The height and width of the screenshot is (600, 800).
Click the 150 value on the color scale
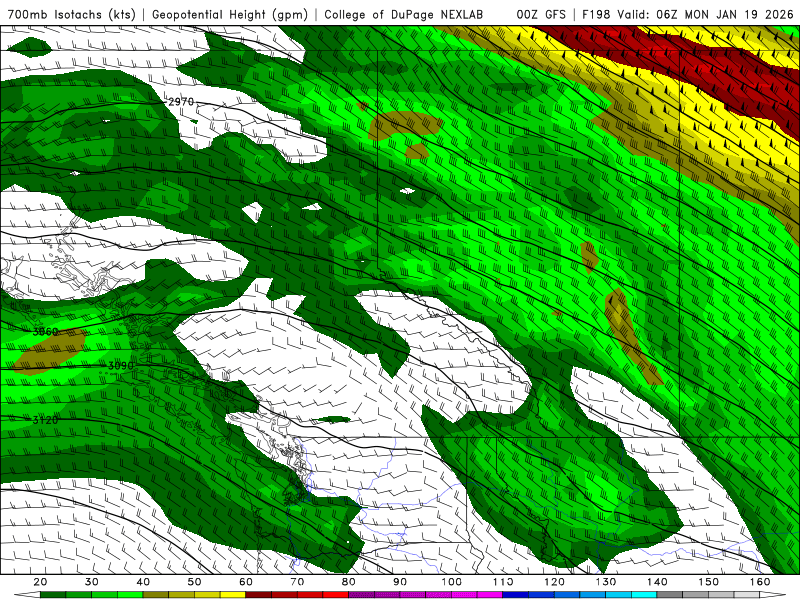pyautogui.click(x=709, y=582)
